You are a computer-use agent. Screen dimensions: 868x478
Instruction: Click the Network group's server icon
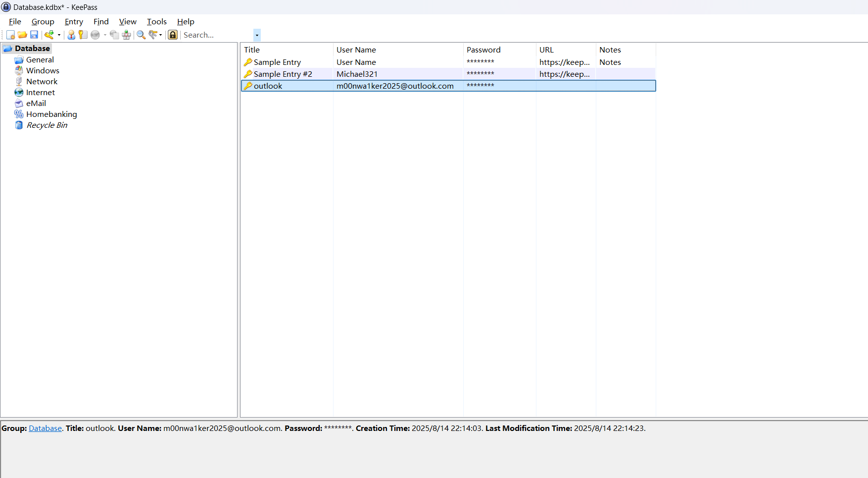point(19,81)
